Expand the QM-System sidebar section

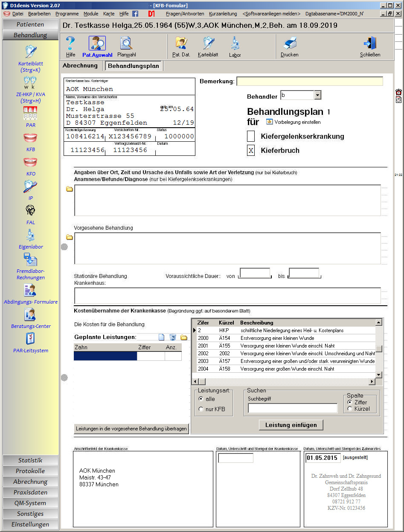[x=31, y=503]
